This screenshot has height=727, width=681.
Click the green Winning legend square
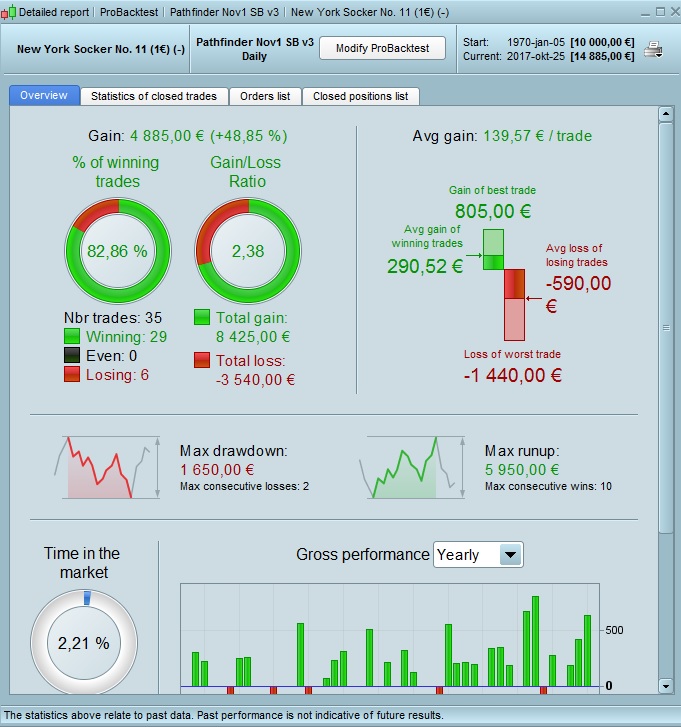pyautogui.click(x=72, y=337)
